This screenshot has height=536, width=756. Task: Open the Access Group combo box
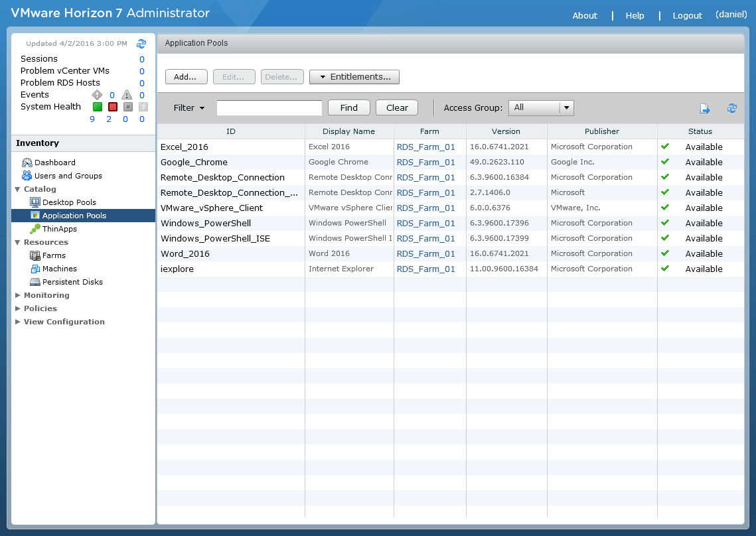[542, 108]
